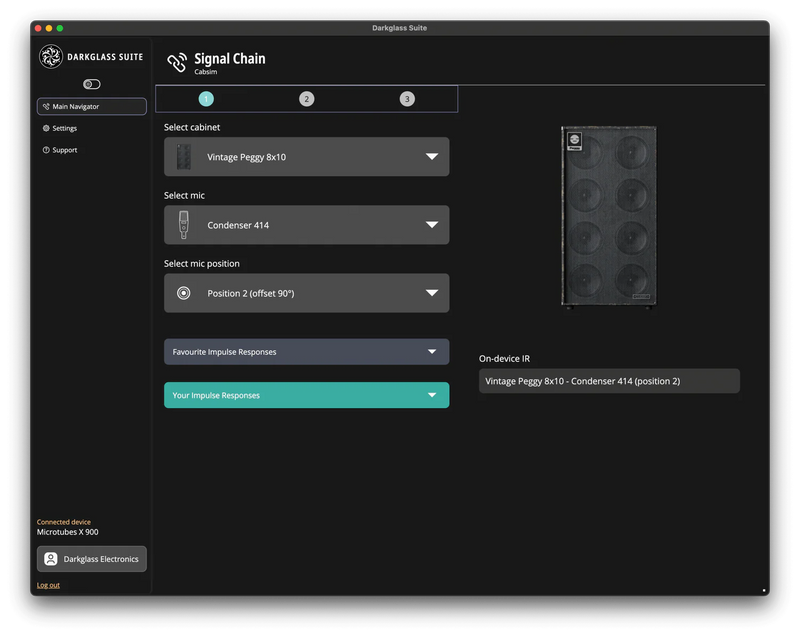
Task: Click the Support question mark icon
Action: [x=46, y=150]
